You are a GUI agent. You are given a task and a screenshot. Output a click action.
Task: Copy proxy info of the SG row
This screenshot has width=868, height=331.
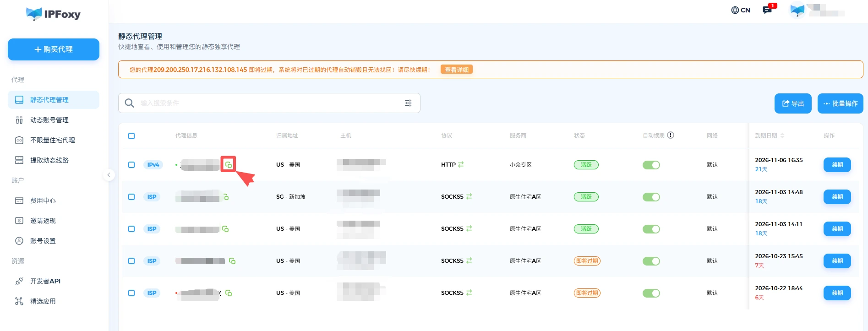point(226,197)
